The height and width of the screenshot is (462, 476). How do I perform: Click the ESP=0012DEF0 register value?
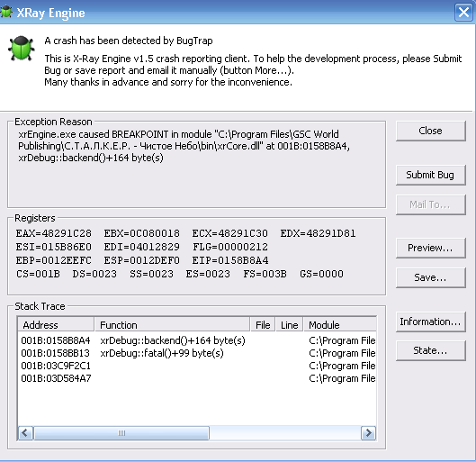142,260
